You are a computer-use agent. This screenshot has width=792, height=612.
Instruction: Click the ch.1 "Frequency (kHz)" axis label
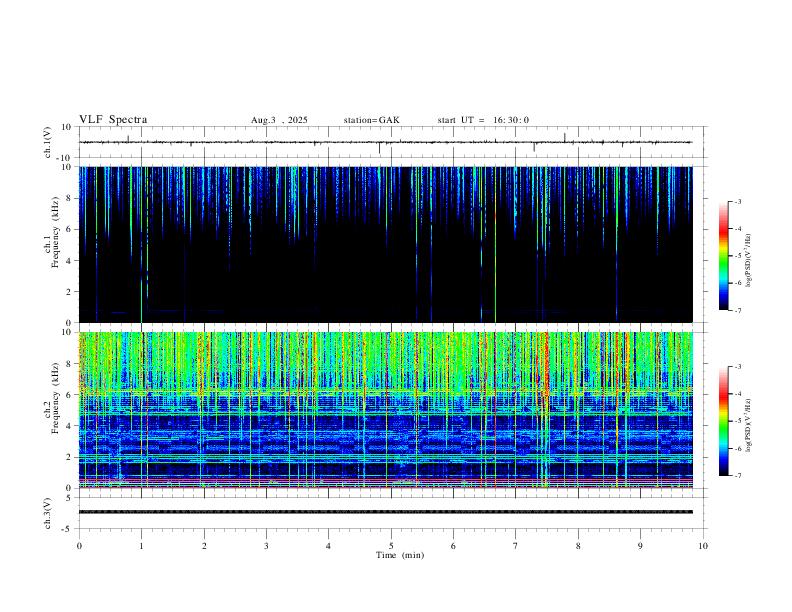(55, 232)
